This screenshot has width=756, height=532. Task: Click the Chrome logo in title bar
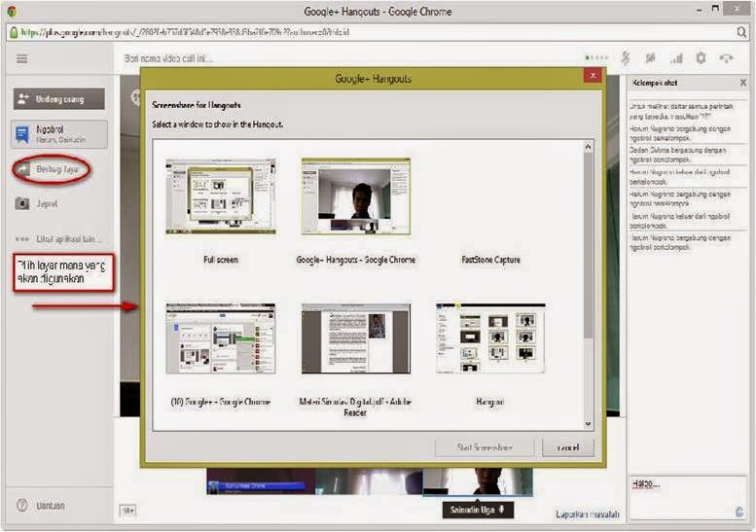[x=12, y=11]
